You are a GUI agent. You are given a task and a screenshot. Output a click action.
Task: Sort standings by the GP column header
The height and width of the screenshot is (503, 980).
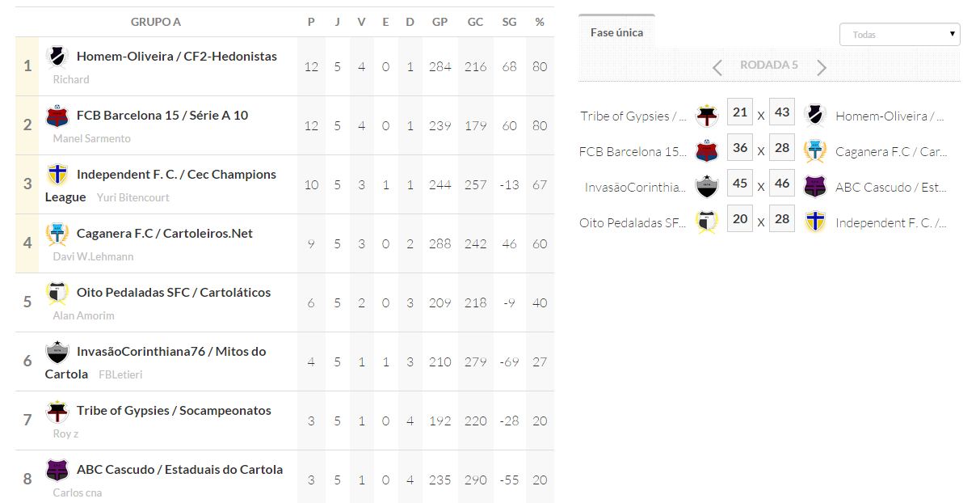(440, 22)
